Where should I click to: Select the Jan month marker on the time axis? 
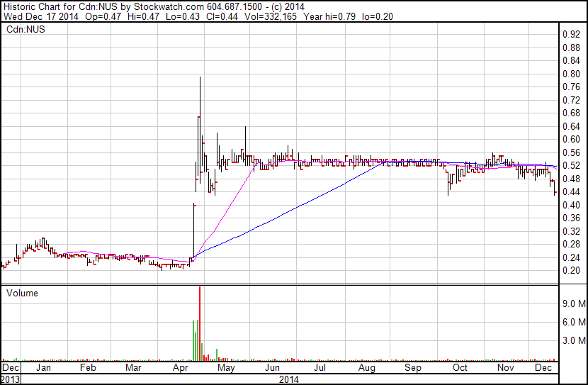click(x=44, y=369)
